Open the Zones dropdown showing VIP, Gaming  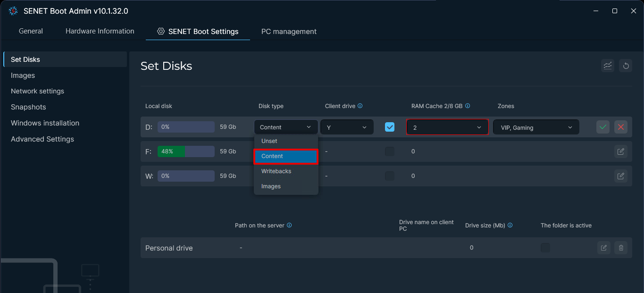[536, 126]
